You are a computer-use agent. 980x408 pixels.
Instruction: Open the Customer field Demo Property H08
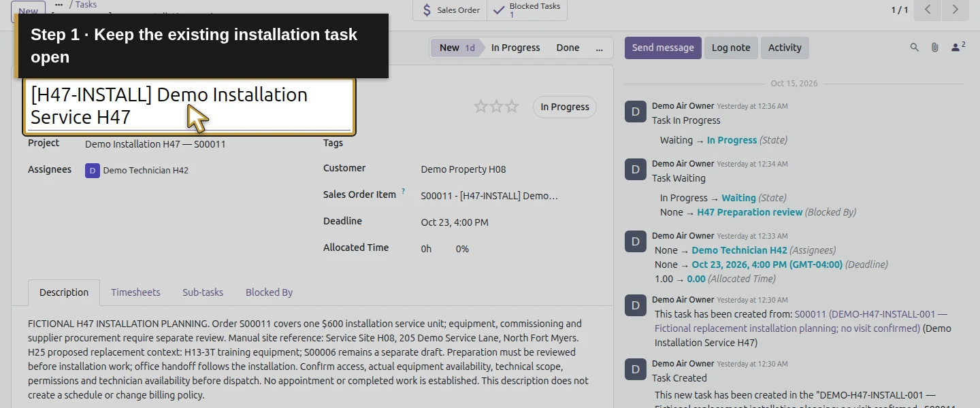coord(463,169)
